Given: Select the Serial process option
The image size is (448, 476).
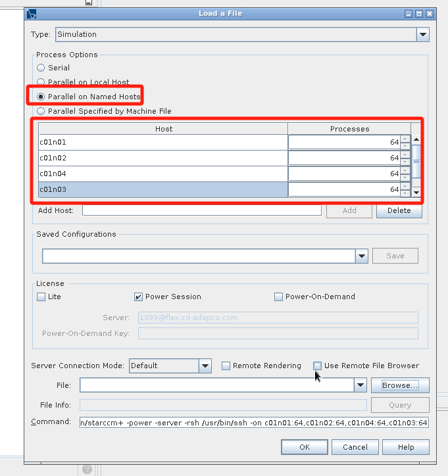Looking at the screenshot, I should [x=41, y=68].
